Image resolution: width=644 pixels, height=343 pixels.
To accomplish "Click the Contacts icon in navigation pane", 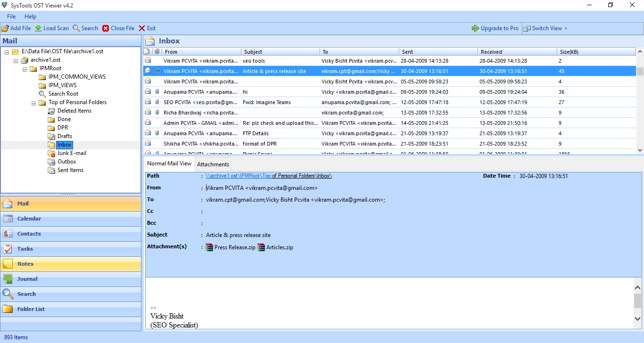I will [8, 234].
